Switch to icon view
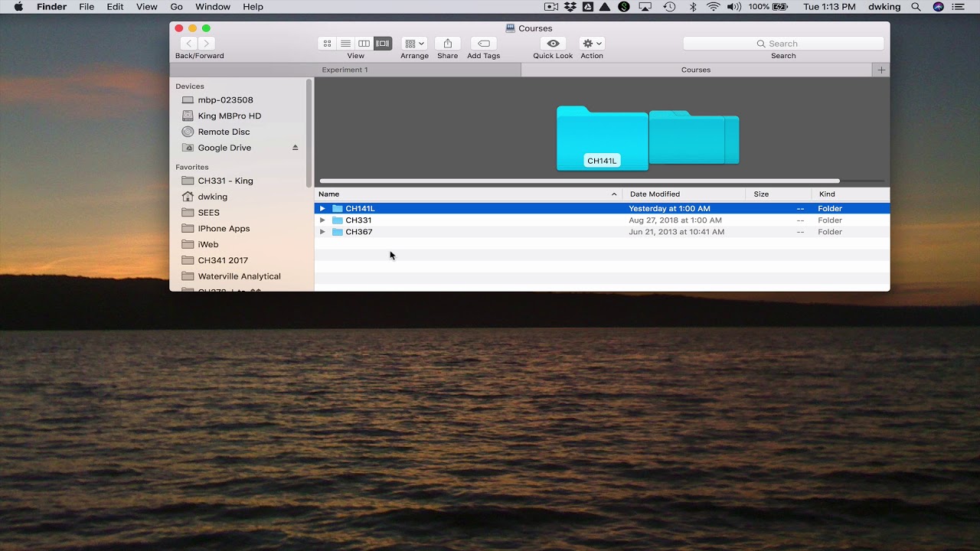The width and height of the screenshot is (980, 551). tap(327, 44)
